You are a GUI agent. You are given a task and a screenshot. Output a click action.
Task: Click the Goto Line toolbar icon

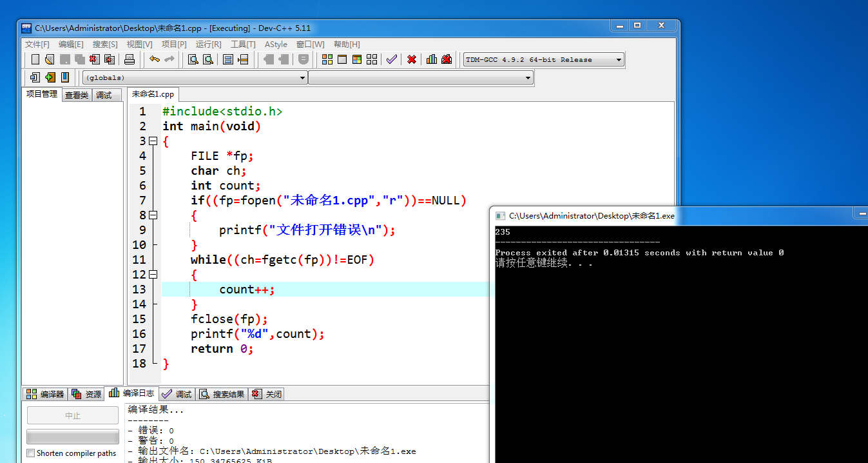(x=243, y=59)
